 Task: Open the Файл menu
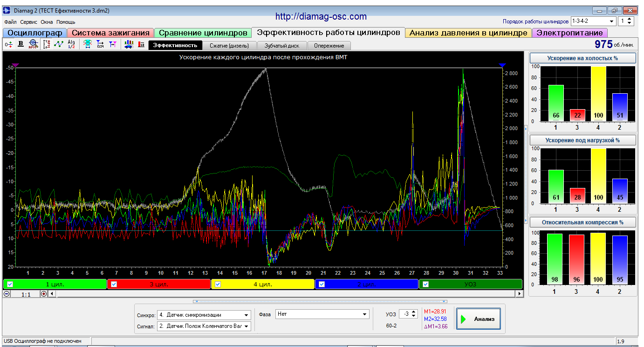point(10,22)
